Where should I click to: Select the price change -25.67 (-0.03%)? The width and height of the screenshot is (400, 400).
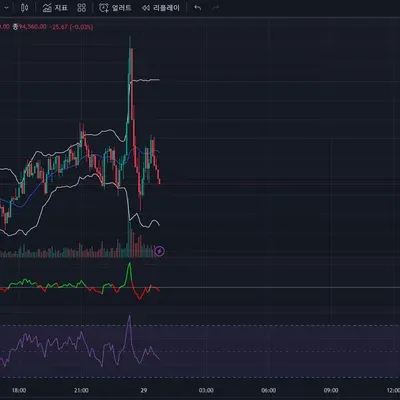coord(72,27)
